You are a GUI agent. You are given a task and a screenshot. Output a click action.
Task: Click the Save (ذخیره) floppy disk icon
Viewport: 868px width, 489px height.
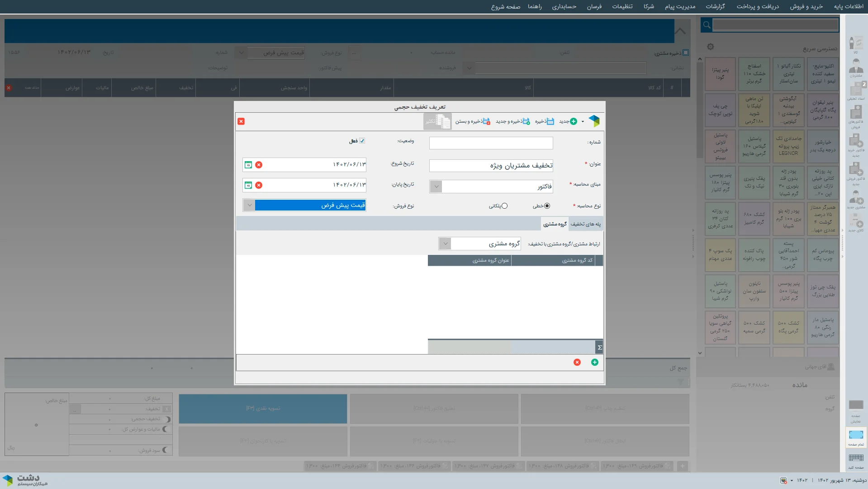550,121
